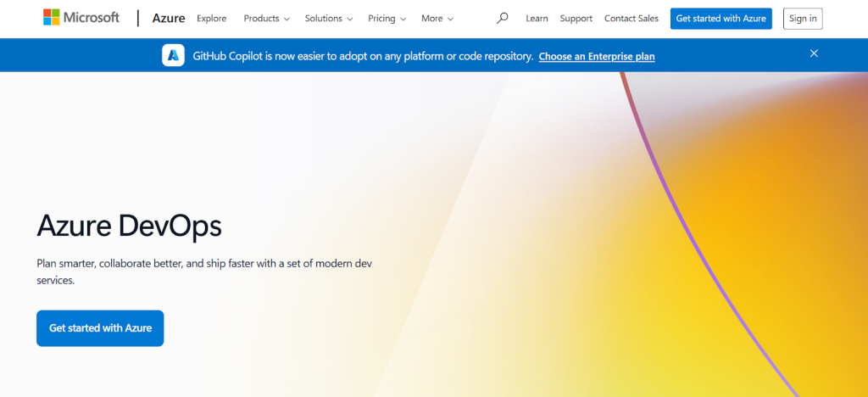The image size is (868, 397).
Task: Click the Azure DevOps heading
Action: (130, 226)
